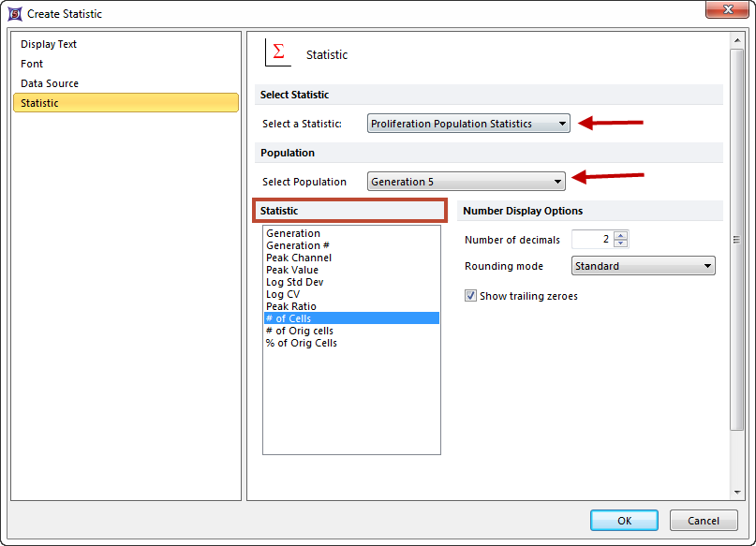Click the scroll up arrow of the panel
Screen dimensions: 756x546
[x=737, y=40]
